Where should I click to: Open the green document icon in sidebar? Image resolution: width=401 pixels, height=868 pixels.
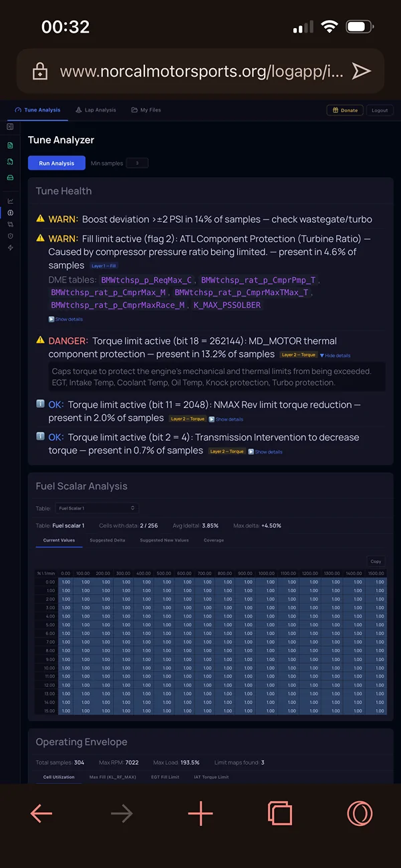coord(10,145)
